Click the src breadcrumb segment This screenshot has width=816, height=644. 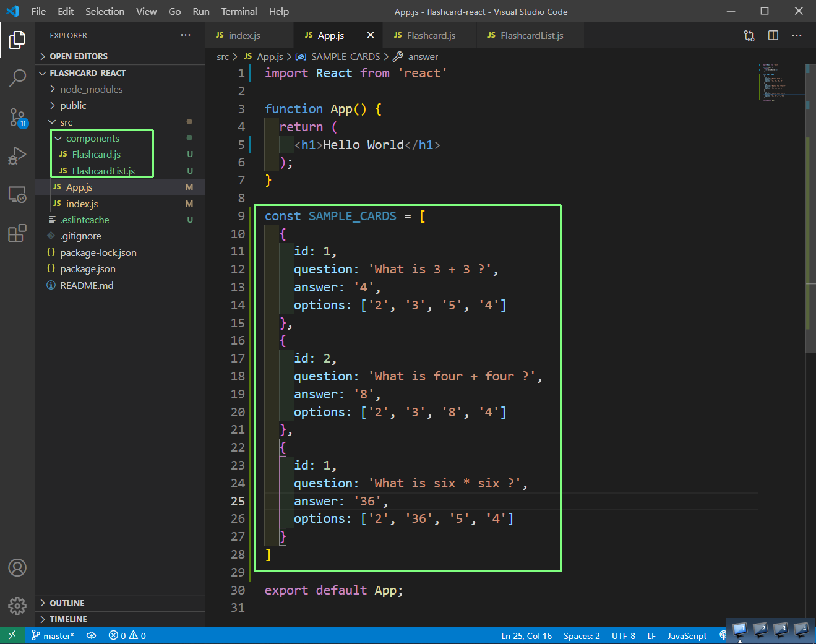(x=223, y=57)
